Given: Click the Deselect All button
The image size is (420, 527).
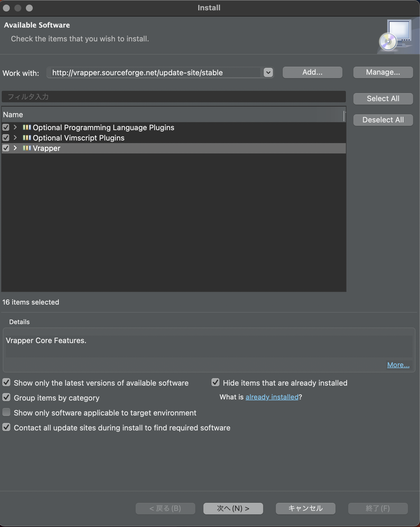Looking at the screenshot, I should [x=383, y=120].
